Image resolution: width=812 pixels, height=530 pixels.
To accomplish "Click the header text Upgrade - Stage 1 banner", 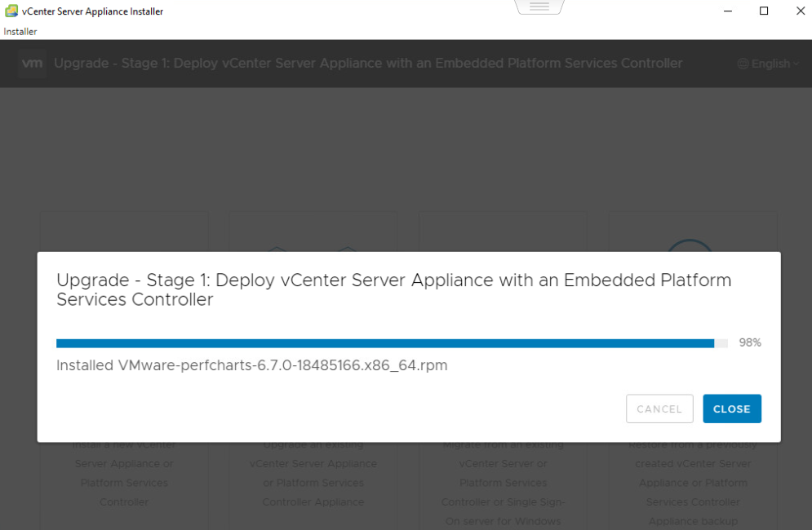I will 368,63.
